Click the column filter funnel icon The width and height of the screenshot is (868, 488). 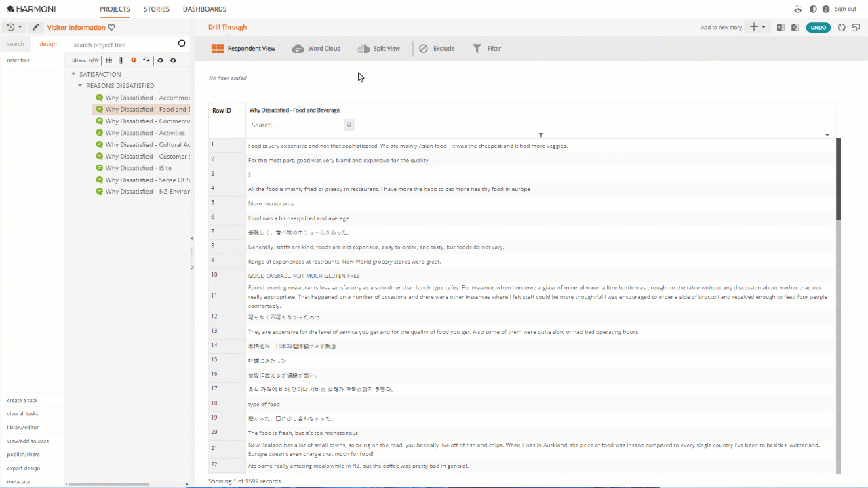540,136
